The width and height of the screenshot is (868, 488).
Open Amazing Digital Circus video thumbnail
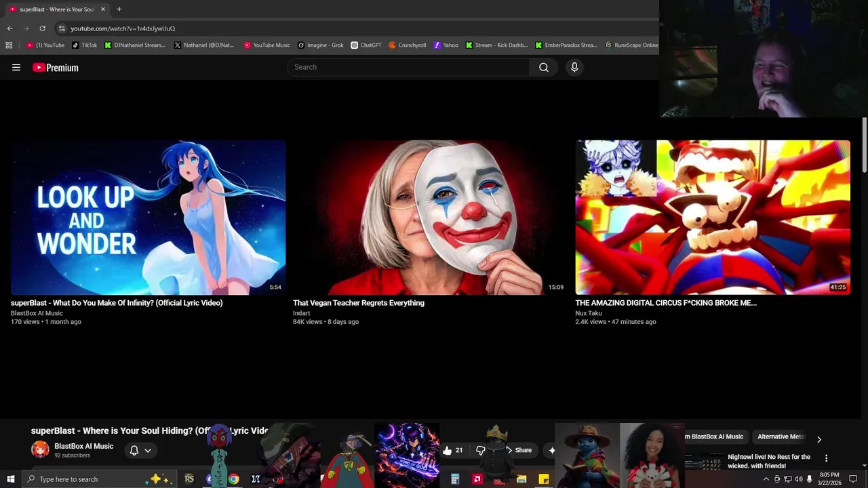(713, 217)
